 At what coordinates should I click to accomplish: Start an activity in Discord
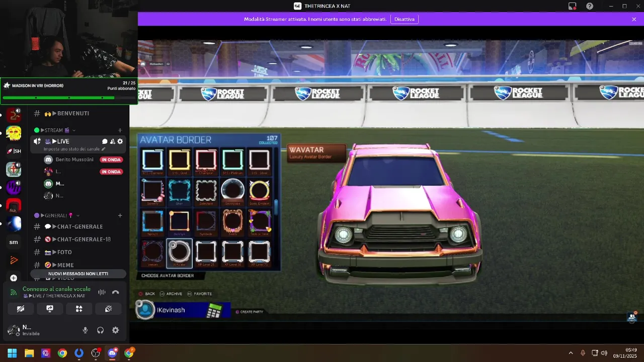click(x=79, y=309)
